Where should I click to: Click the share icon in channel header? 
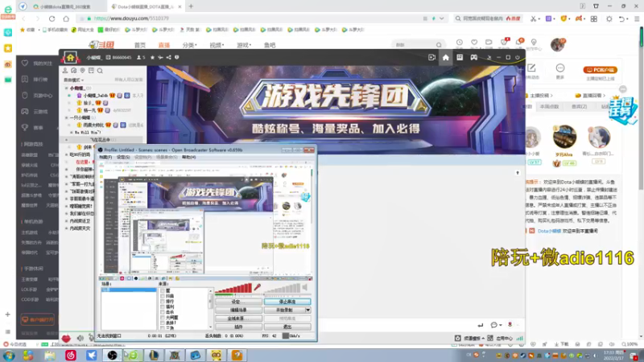pos(169,57)
